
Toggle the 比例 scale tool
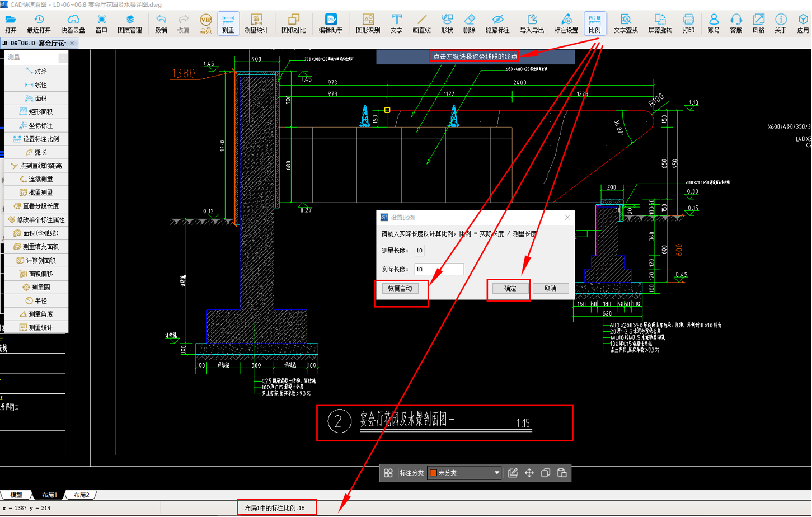tap(595, 24)
